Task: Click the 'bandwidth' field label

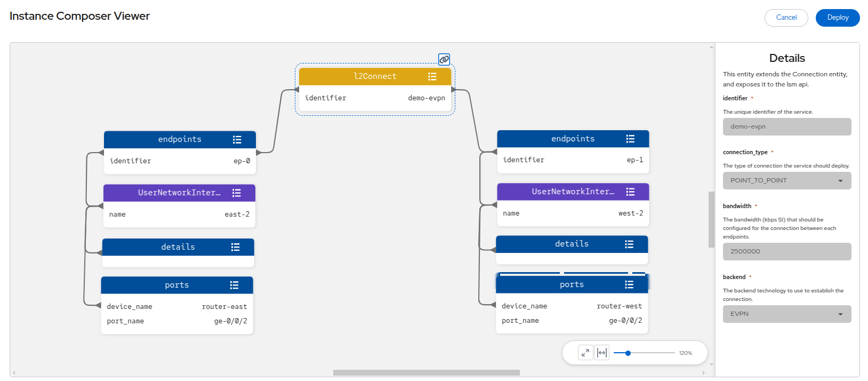Action: (x=737, y=206)
